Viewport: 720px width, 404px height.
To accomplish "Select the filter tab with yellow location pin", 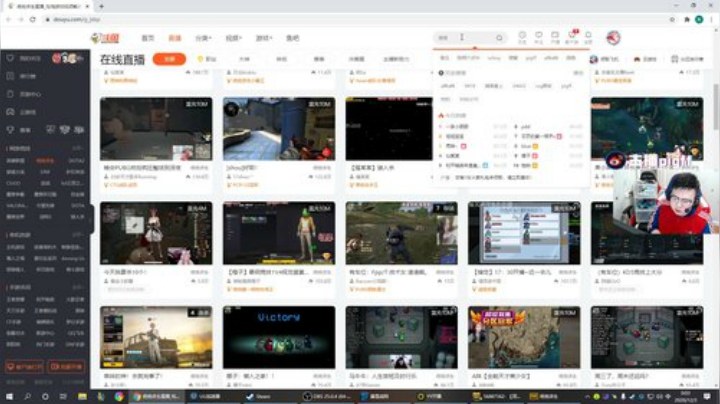I will [x=207, y=59].
